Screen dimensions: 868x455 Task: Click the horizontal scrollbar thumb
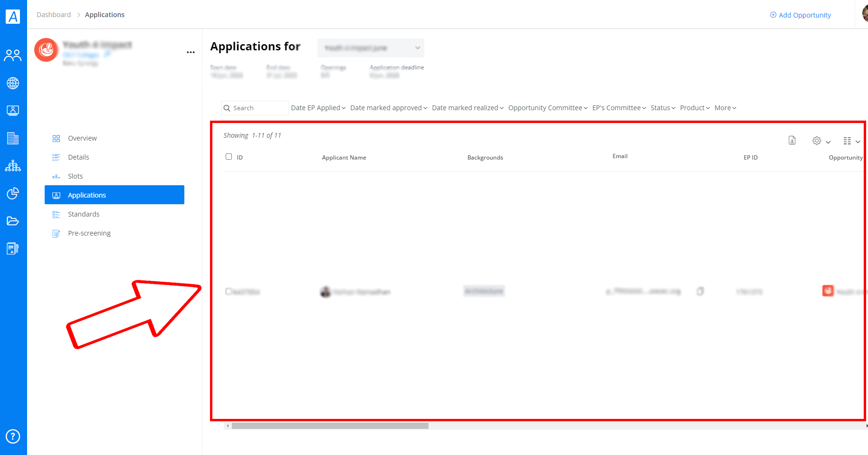click(x=330, y=426)
